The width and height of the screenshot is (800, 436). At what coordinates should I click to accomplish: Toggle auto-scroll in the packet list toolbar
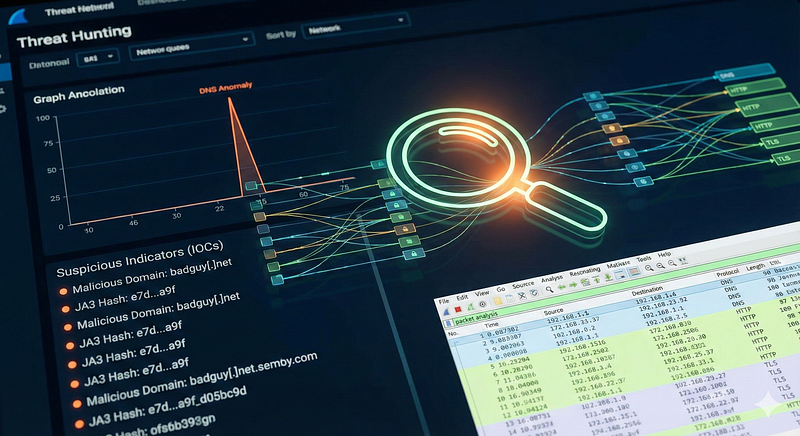coord(620,274)
